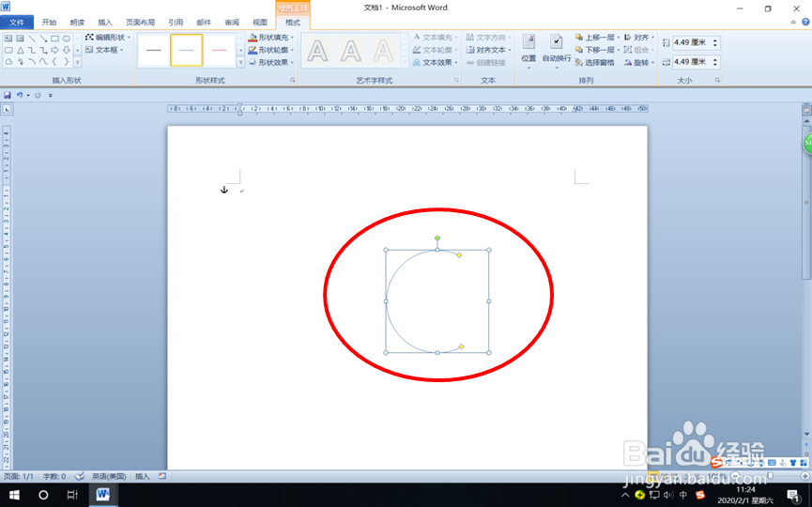Apply the black line shape style
Viewport: 812px width, 507px height.
(x=153, y=51)
